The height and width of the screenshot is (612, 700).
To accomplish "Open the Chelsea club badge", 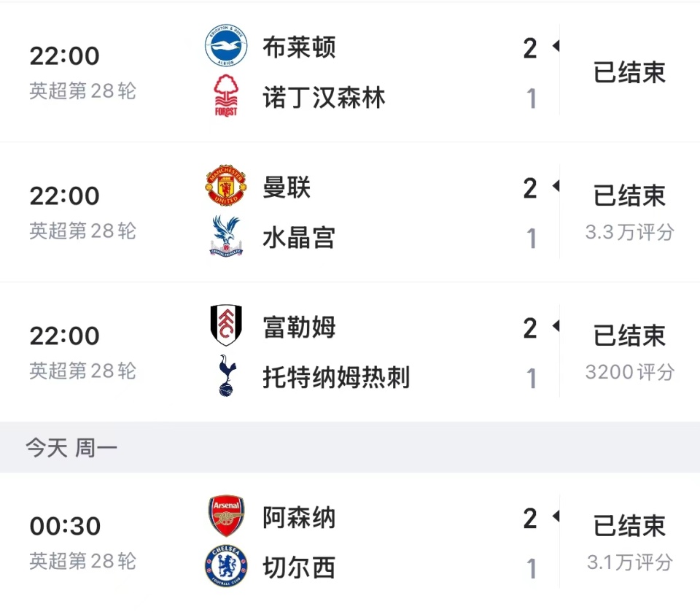I will pyautogui.click(x=226, y=567).
